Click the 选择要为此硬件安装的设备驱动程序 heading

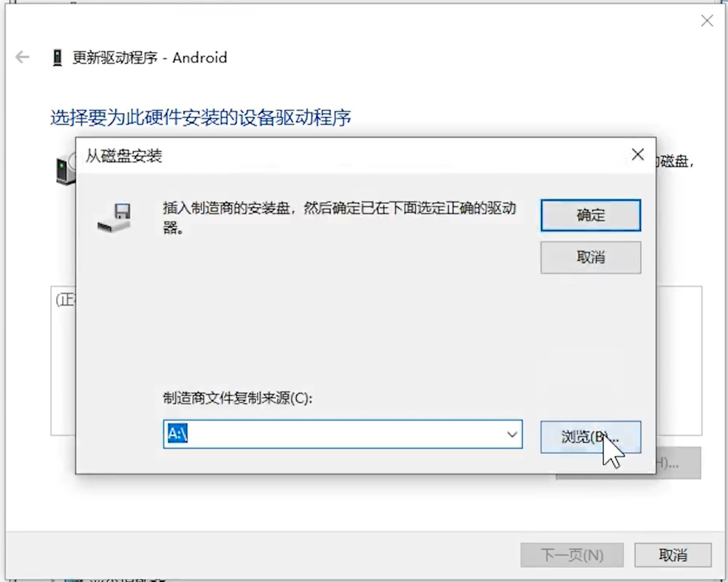tap(201, 118)
